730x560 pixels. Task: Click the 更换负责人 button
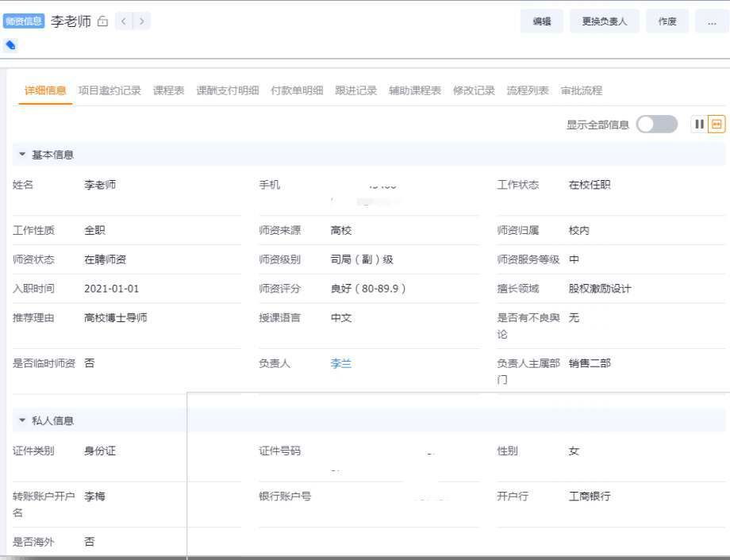[x=605, y=21]
